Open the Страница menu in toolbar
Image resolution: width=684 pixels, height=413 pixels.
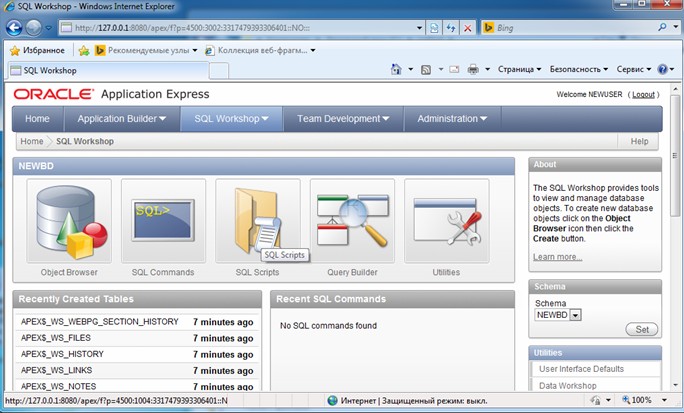[519, 70]
